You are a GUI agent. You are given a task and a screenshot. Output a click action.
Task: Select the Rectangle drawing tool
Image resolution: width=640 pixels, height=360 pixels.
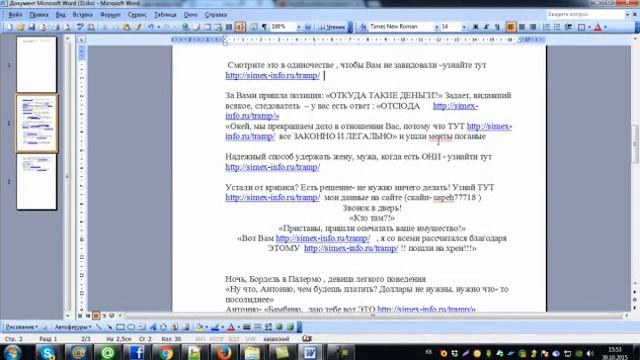(120, 327)
